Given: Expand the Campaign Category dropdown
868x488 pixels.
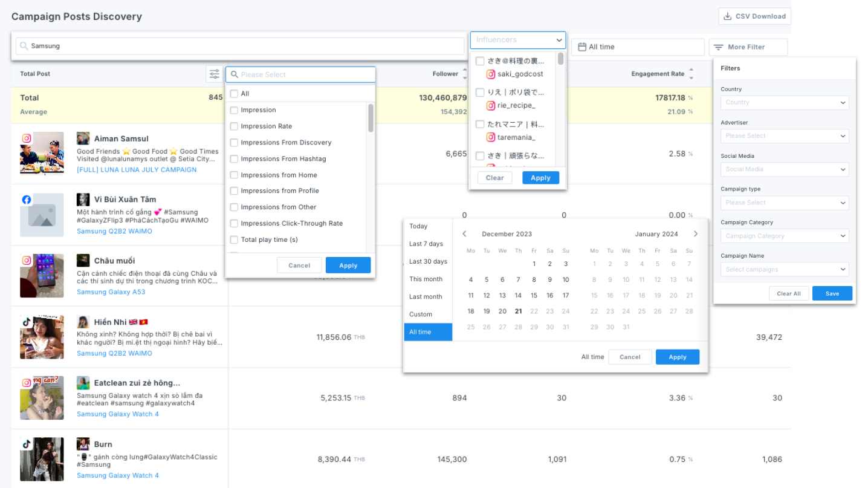Looking at the screenshot, I should tap(784, 236).
